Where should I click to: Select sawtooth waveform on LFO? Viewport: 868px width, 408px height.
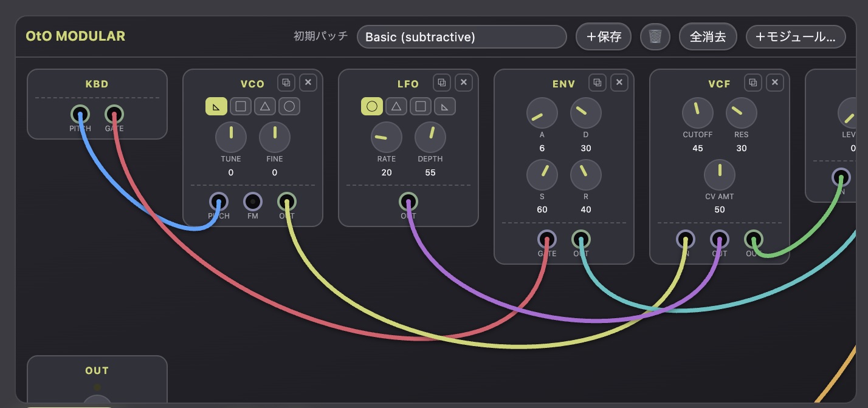pyautogui.click(x=445, y=107)
